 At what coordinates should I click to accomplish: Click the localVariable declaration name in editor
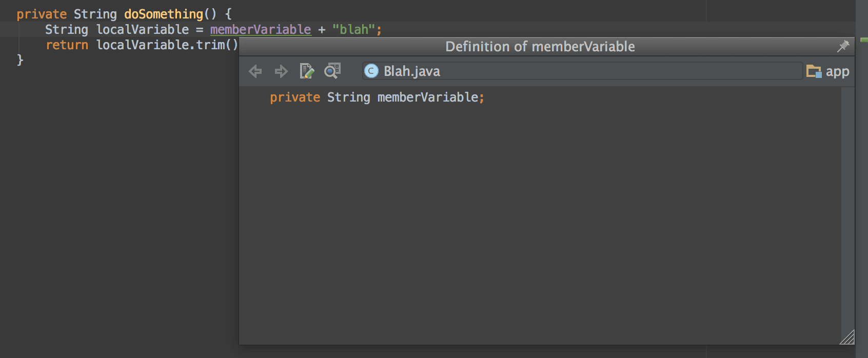pos(143,30)
